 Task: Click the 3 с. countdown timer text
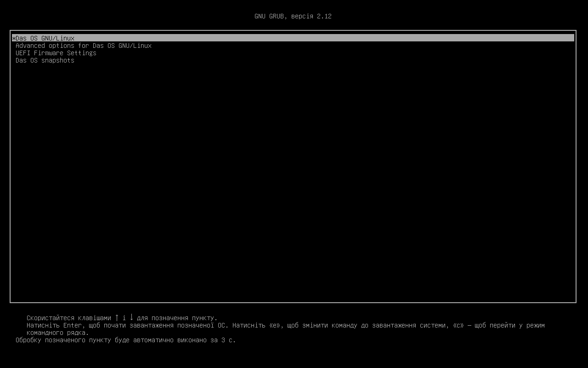pos(229,340)
